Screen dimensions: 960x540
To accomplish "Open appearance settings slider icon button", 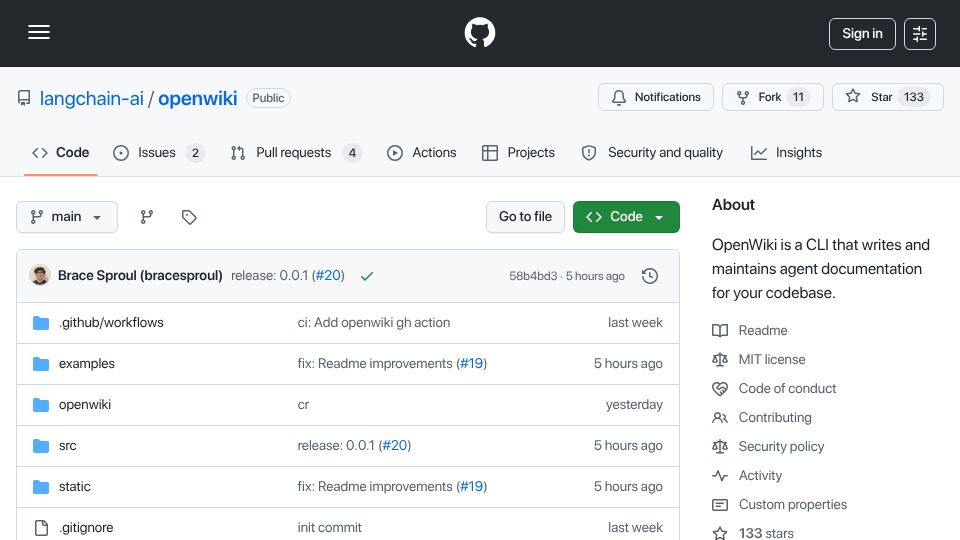I will point(920,34).
